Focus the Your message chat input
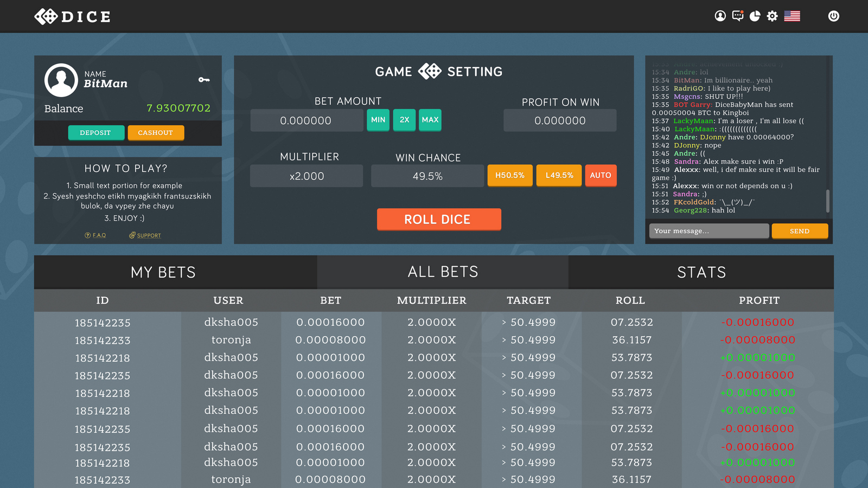Image resolution: width=868 pixels, height=488 pixels. pos(709,231)
